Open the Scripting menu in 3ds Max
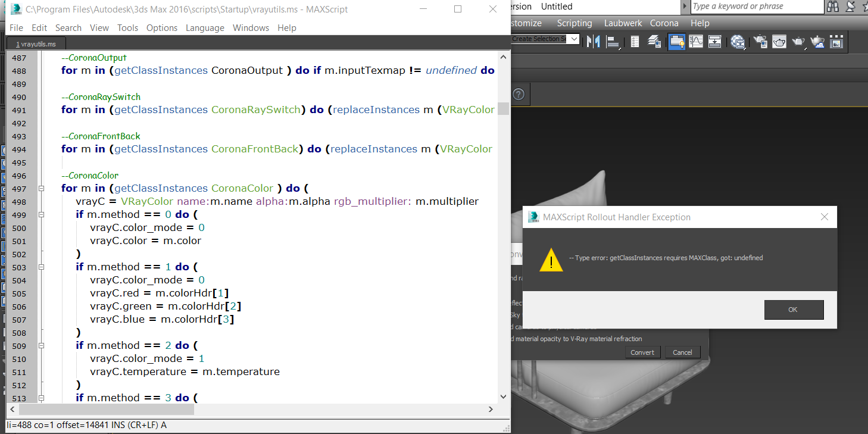This screenshot has height=434, width=868. 574,23
